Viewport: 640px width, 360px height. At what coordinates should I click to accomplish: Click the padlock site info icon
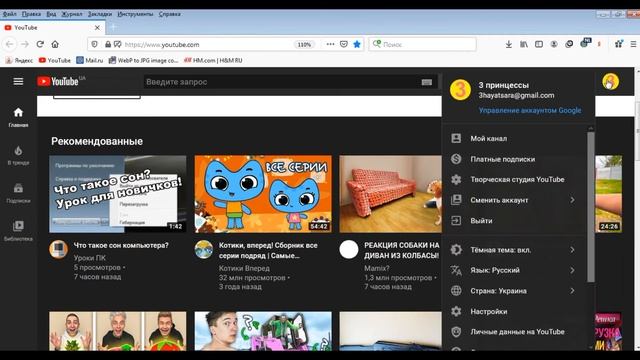pos(108,44)
